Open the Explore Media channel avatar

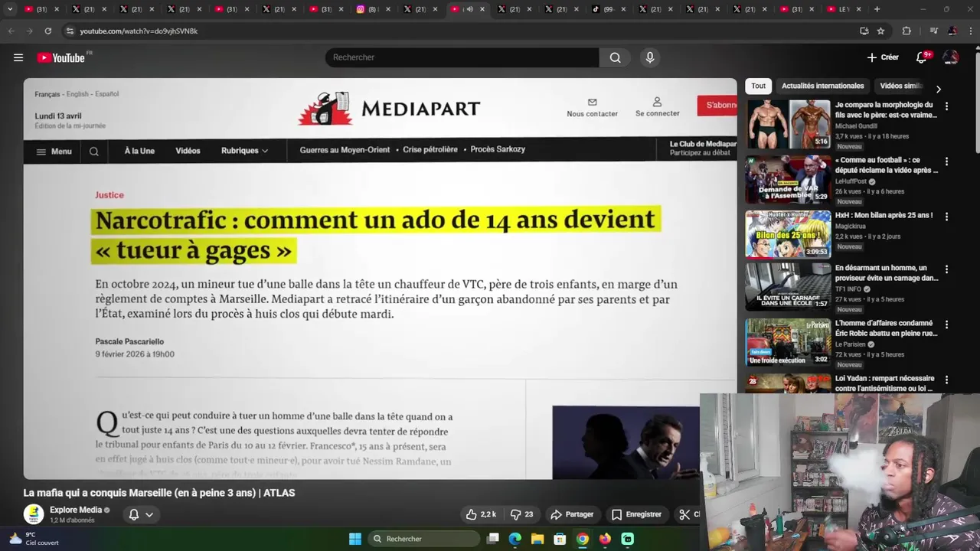[33, 514]
